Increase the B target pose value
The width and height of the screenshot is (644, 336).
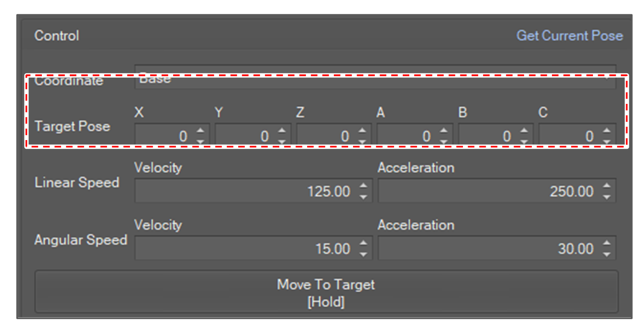point(524,130)
